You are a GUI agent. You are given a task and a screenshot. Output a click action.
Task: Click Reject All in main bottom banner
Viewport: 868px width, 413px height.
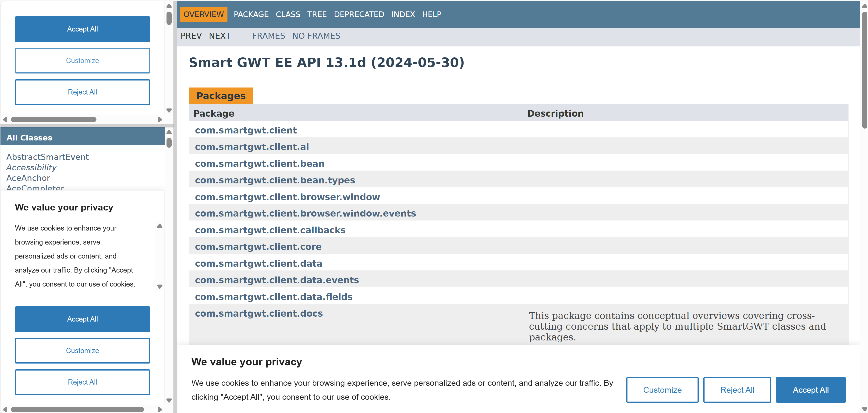(x=737, y=390)
